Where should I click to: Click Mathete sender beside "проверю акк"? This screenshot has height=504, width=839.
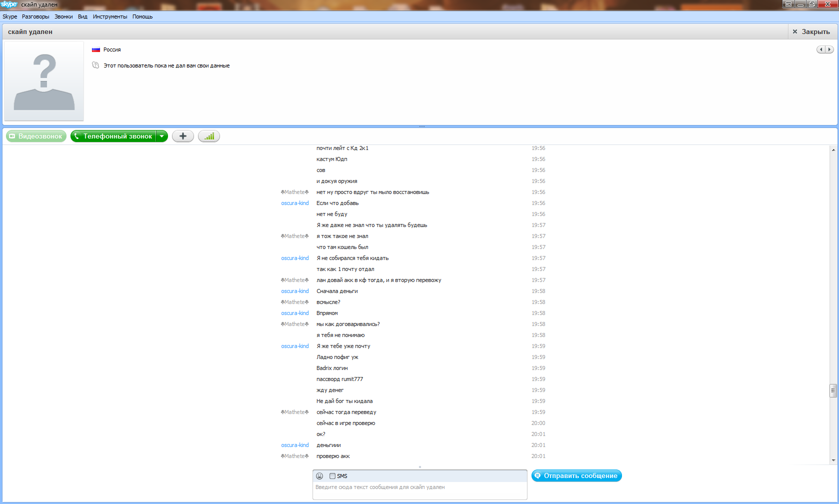(x=294, y=456)
